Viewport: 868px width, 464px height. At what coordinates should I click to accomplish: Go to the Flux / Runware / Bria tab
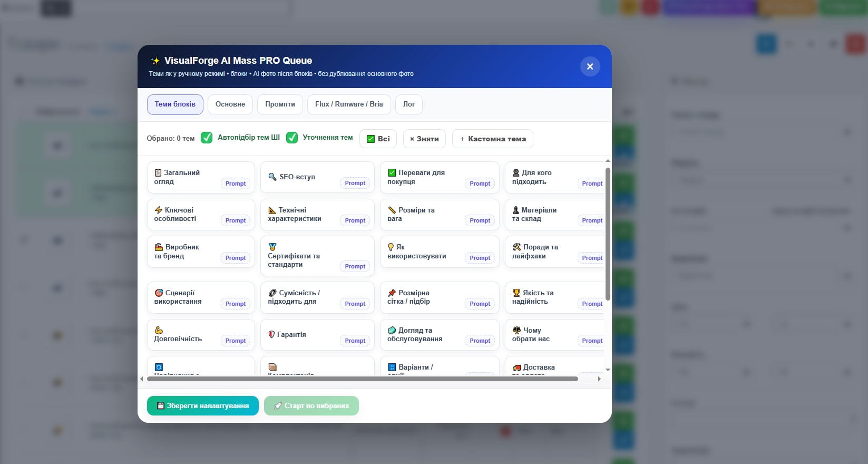tap(349, 104)
